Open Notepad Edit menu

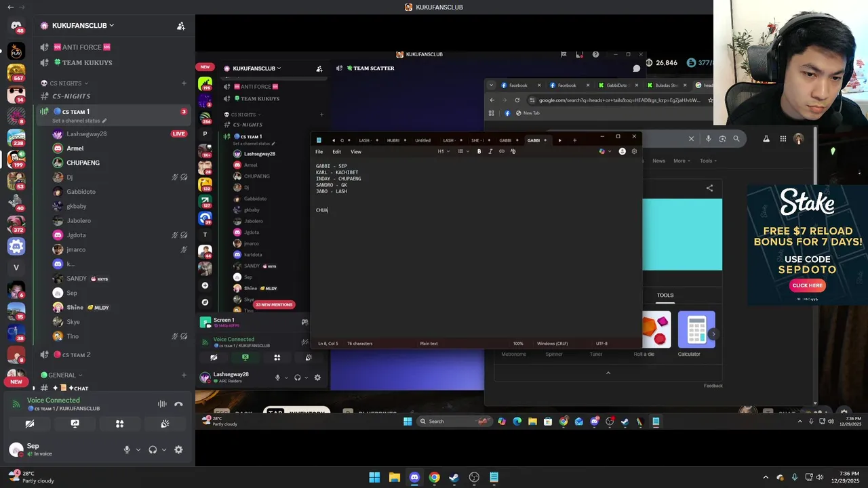pos(336,152)
